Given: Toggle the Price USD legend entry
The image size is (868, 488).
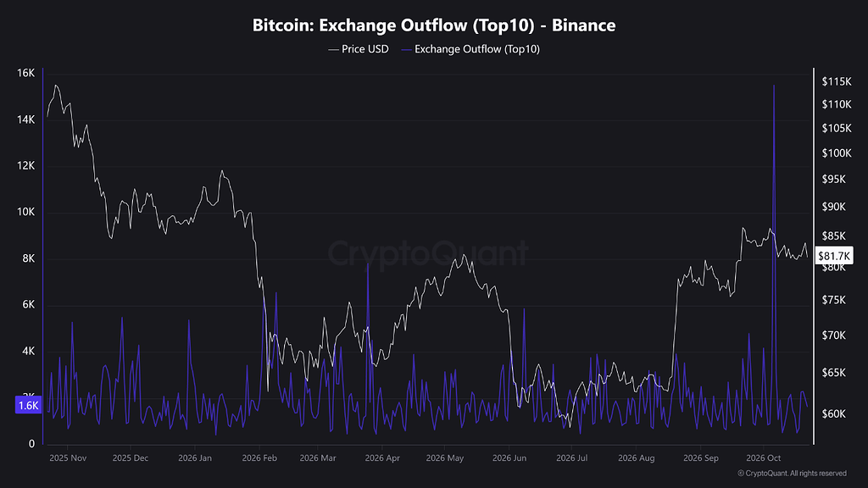Looking at the screenshot, I should point(359,49).
